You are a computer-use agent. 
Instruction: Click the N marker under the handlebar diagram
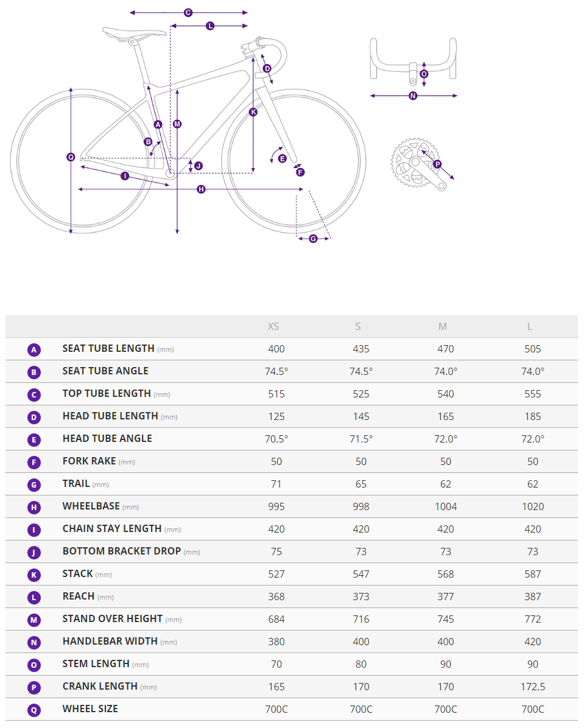click(x=413, y=96)
